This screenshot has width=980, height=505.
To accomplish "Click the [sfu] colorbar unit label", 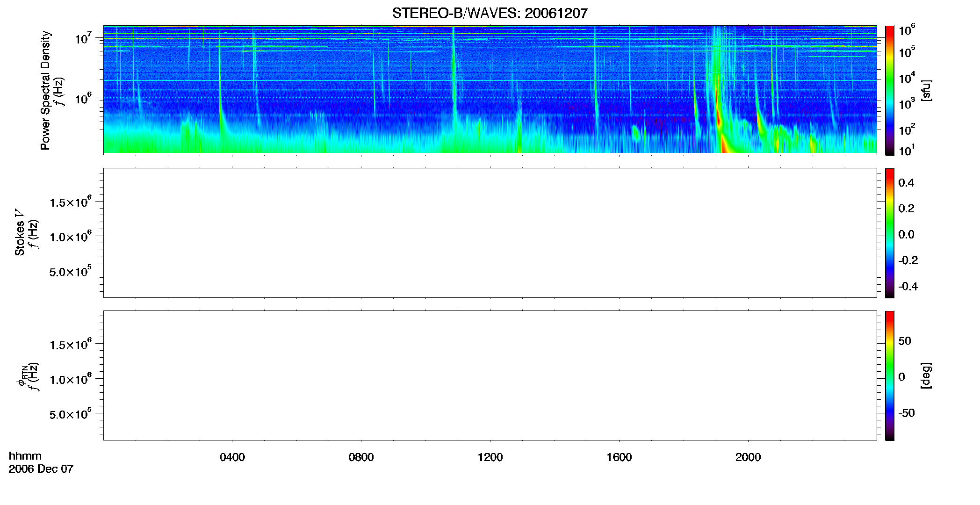I will [926, 90].
